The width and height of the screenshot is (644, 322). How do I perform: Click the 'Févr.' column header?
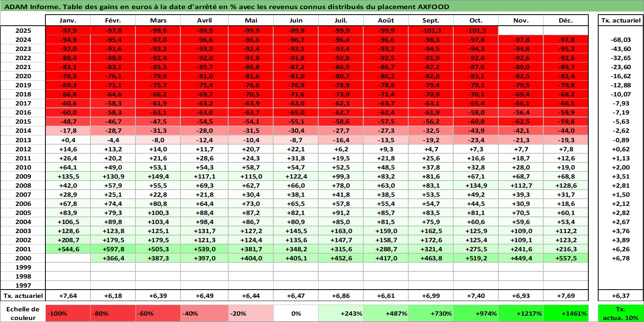coord(113,20)
